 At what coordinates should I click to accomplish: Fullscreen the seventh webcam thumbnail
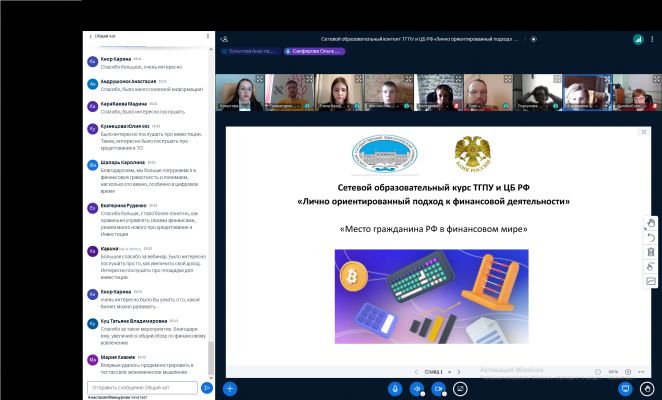click(557, 79)
